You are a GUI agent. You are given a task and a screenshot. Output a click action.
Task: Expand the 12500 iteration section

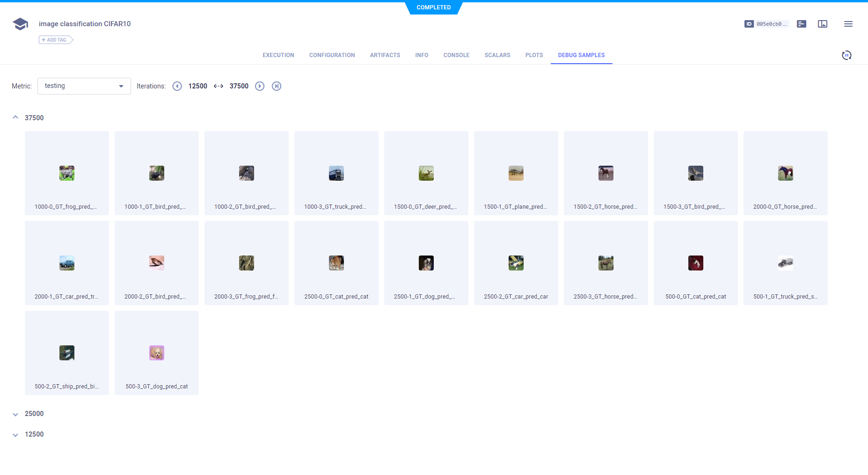click(x=15, y=435)
